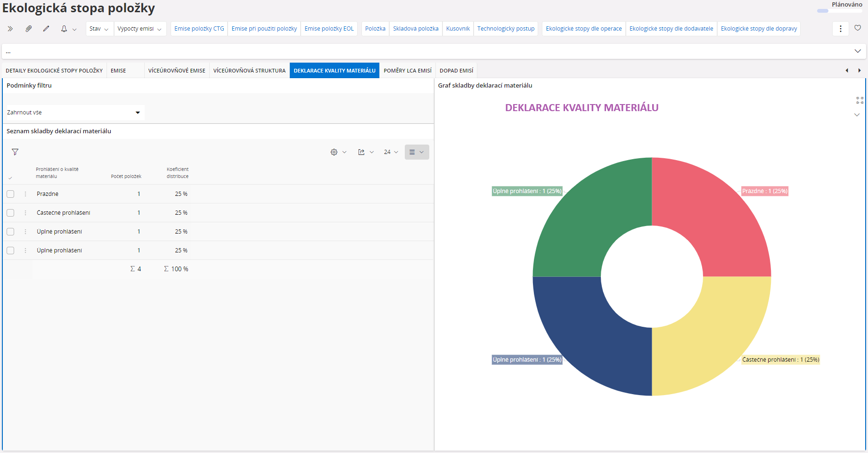Open the Vypocty emisi dropdown
The image size is (868, 453).
tap(139, 29)
